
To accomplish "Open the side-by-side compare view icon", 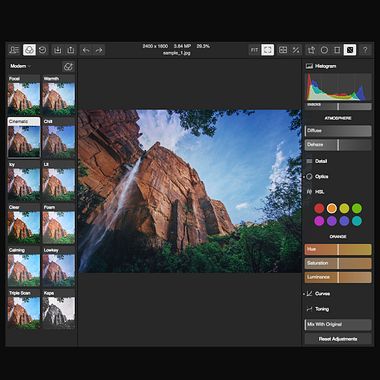I will pos(283,50).
